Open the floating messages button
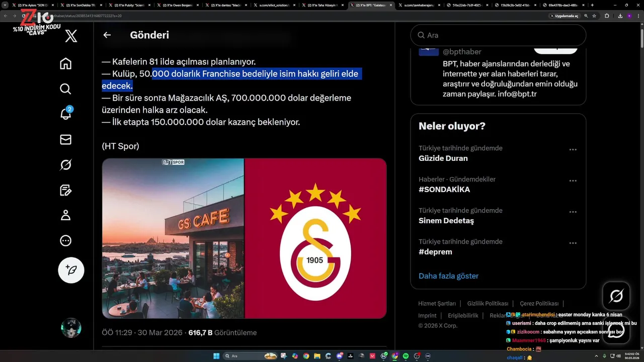Image resolution: width=644 pixels, height=362 pixels. (616, 330)
